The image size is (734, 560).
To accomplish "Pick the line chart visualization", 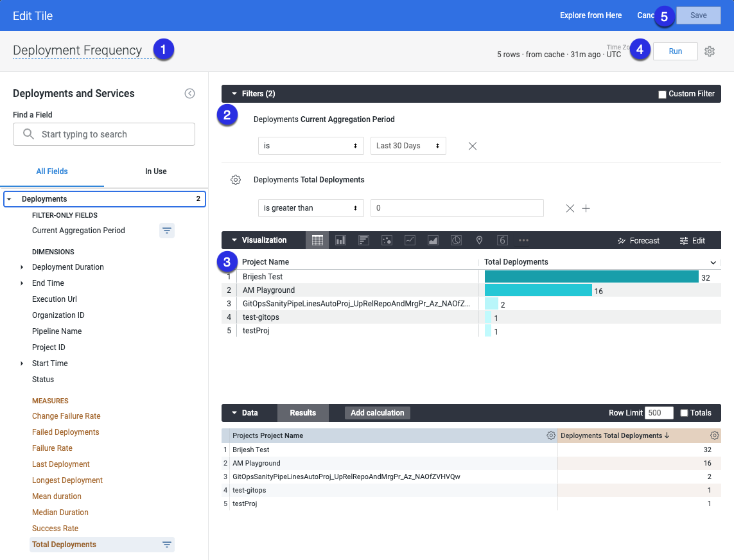I will point(410,240).
